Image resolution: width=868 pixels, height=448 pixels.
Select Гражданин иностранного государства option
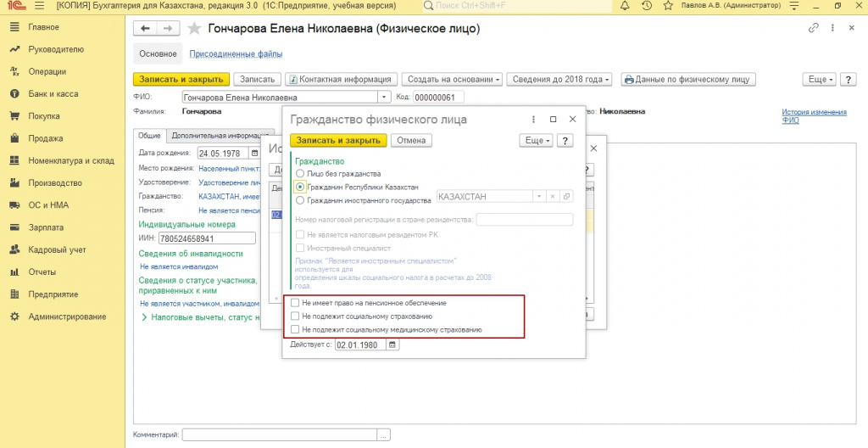(300, 200)
